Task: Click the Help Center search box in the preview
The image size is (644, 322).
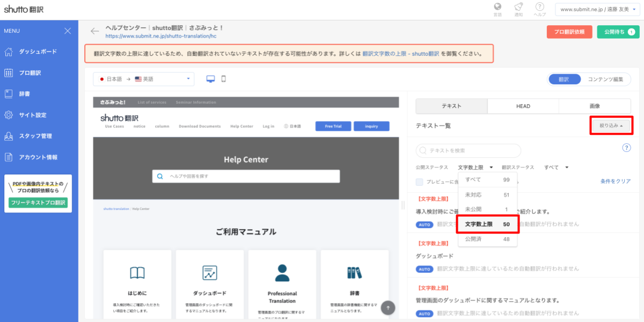Action: [x=246, y=176]
